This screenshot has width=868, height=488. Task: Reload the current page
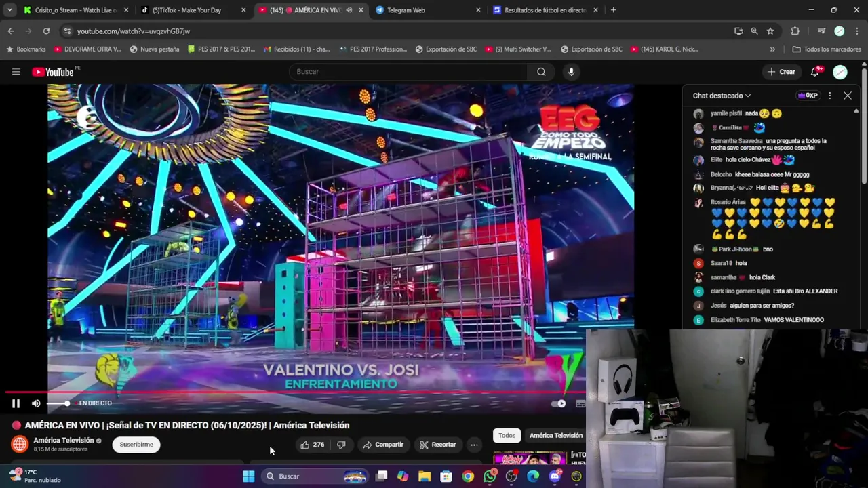(x=46, y=31)
